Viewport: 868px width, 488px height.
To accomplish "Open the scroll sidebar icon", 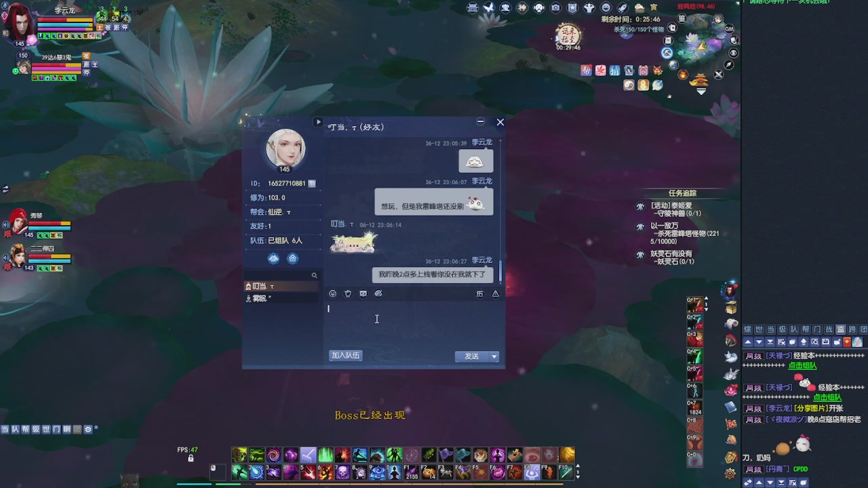I will click(x=732, y=323).
